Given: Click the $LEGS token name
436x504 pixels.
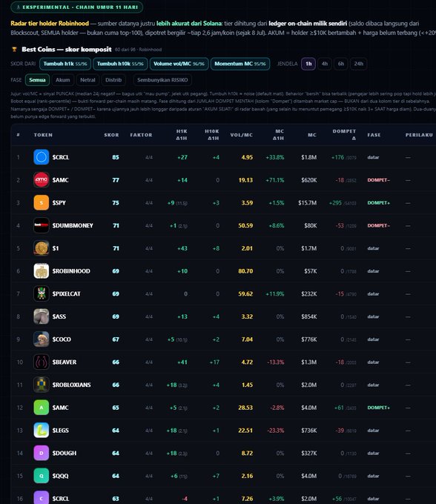Looking at the screenshot, I should (x=61, y=431).
